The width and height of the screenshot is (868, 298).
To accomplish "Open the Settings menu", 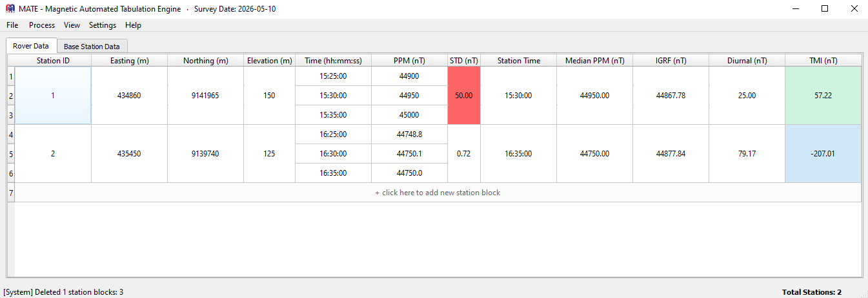I will point(103,25).
